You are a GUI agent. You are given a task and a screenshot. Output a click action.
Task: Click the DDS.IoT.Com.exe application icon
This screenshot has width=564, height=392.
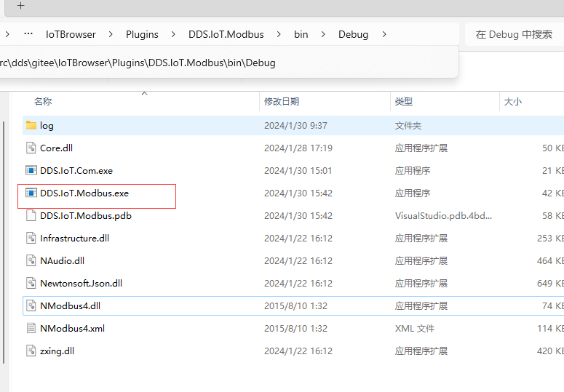click(x=31, y=170)
